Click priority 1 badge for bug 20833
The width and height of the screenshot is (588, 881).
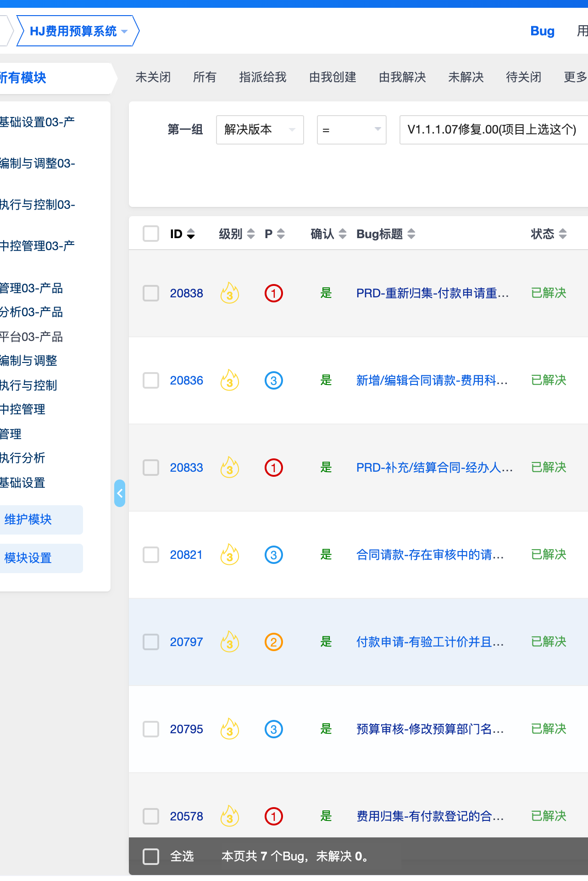point(274,468)
